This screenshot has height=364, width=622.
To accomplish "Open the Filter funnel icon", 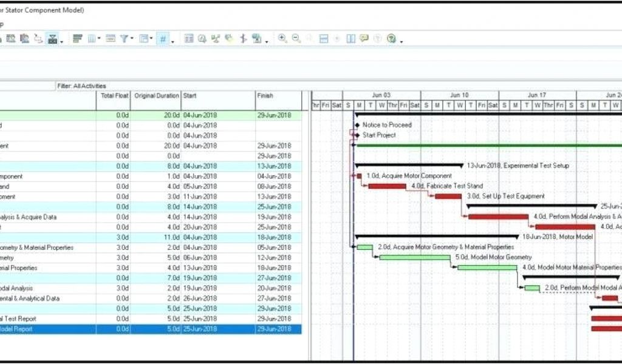I will click(124, 38).
